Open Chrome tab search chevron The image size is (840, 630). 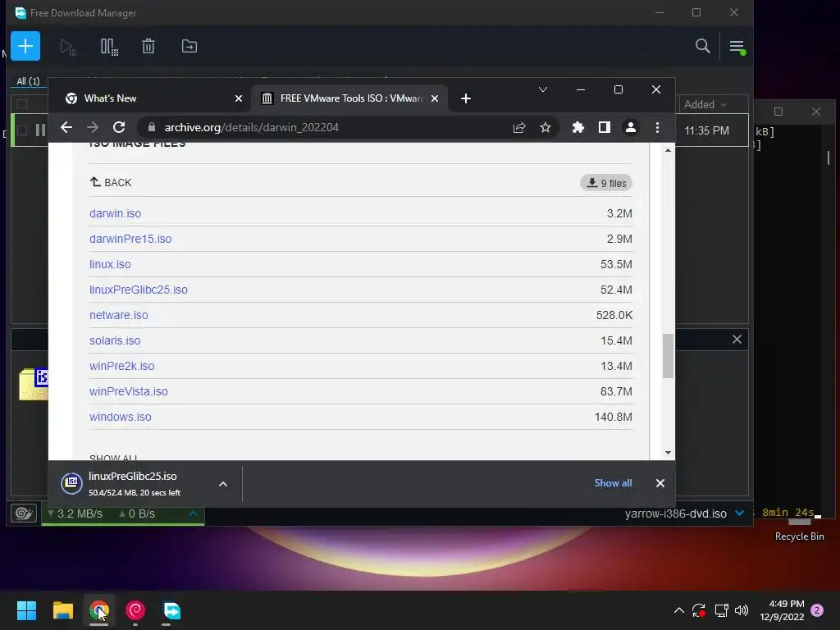(543, 89)
